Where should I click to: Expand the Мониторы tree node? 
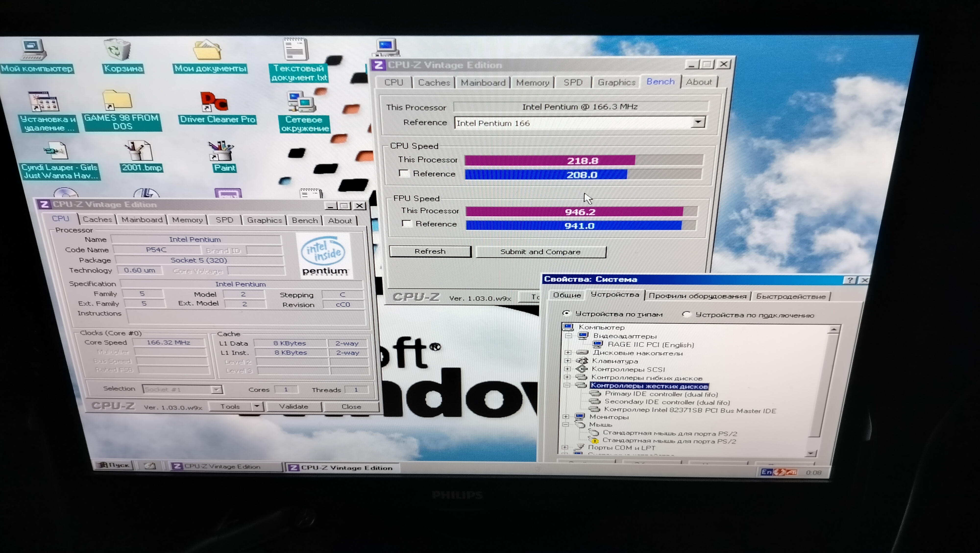[x=566, y=417]
